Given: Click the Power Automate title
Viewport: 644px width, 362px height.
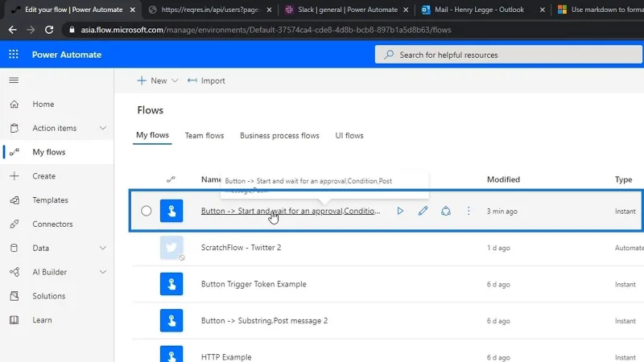Looking at the screenshot, I should pyautogui.click(x=67, y=55).
